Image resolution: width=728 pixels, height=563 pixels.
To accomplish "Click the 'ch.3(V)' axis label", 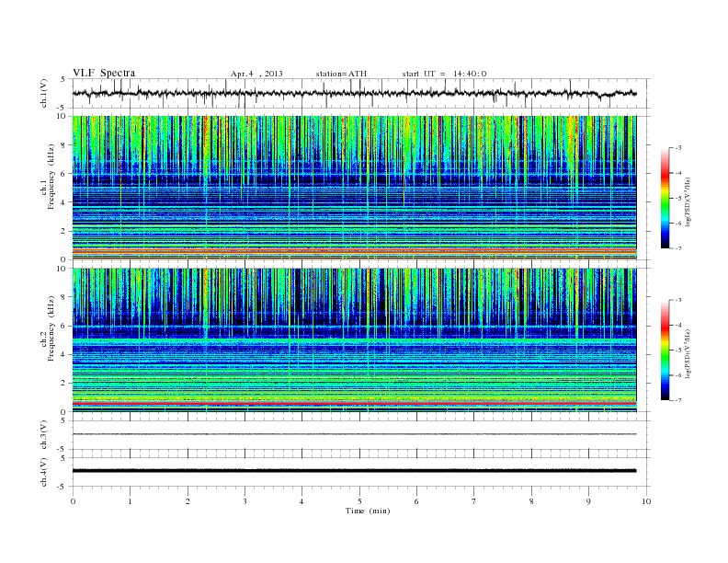I will click(x=43, y=435).
